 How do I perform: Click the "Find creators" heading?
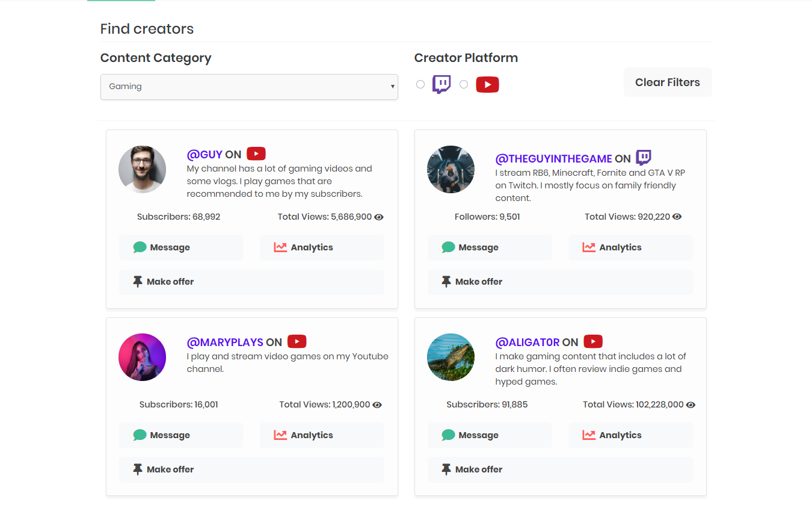point(147,29)
